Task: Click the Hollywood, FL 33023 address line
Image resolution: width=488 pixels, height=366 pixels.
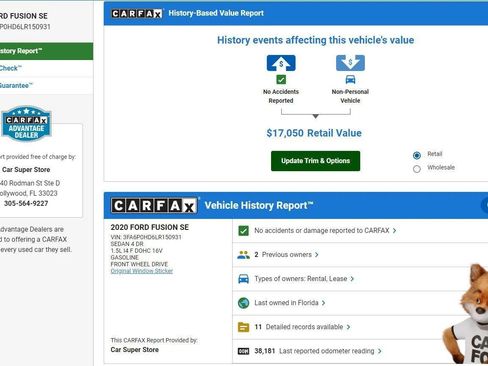Action: (x=29, y=193)
